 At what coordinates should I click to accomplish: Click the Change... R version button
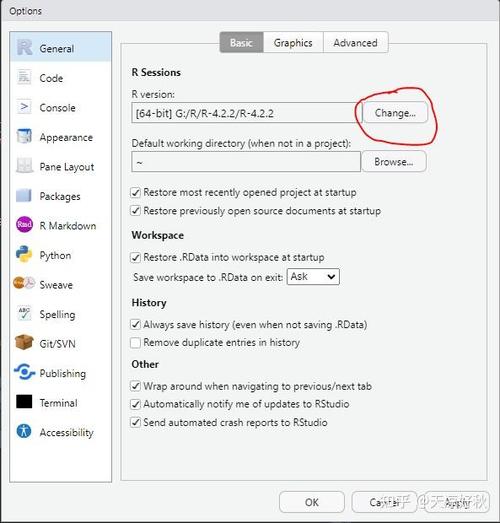tap(395, 113)
